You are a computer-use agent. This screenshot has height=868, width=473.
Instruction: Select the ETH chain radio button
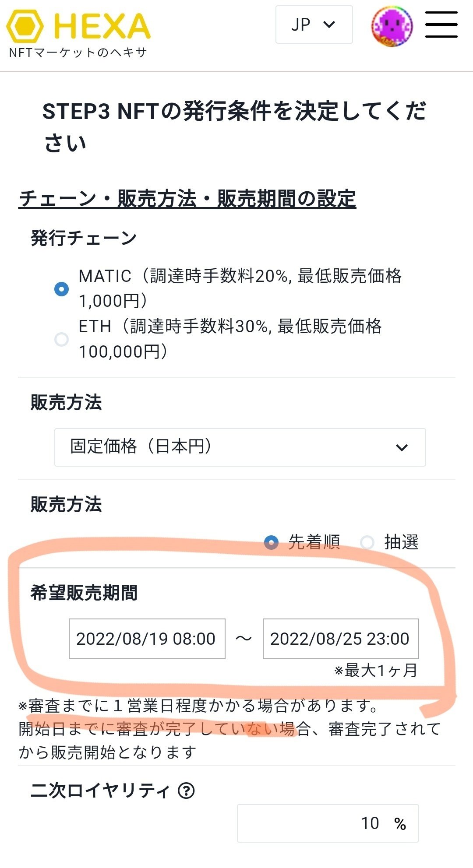coord(61,339)
